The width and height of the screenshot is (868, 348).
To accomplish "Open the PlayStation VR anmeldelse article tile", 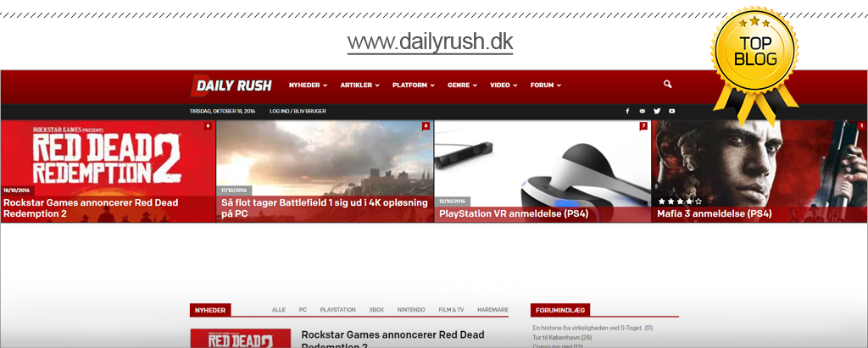I will [x=542, y=171].
